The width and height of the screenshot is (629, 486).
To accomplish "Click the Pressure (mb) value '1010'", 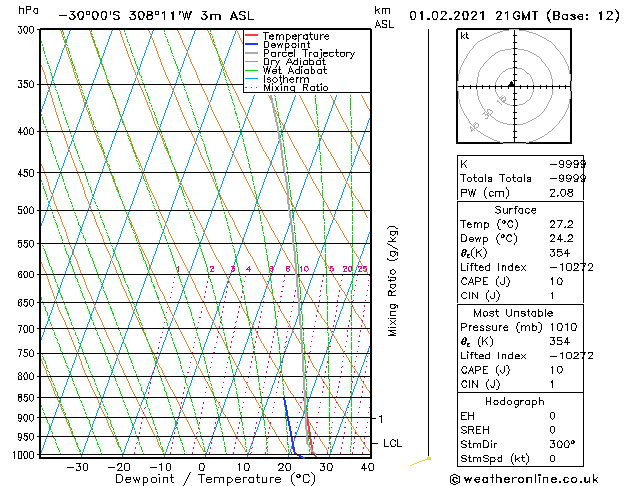I will tap(563, 327).
